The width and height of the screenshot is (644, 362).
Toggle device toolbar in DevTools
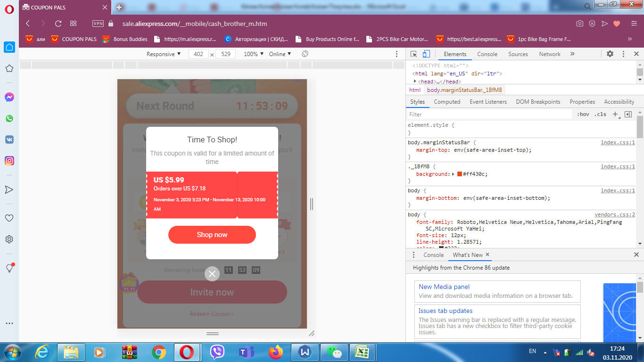pos(426,54)
